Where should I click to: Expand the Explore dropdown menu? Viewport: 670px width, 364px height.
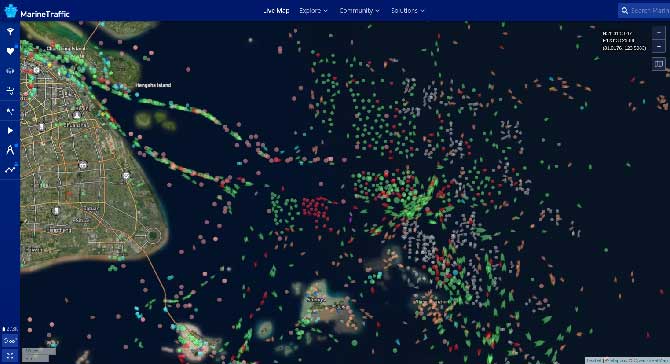tap(313, 11)
